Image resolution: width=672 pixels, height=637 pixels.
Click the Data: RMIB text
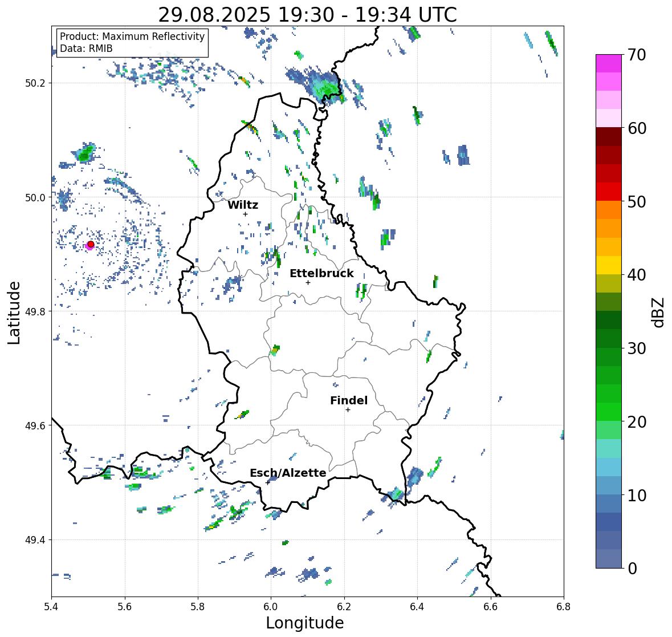tap(86, 48)
